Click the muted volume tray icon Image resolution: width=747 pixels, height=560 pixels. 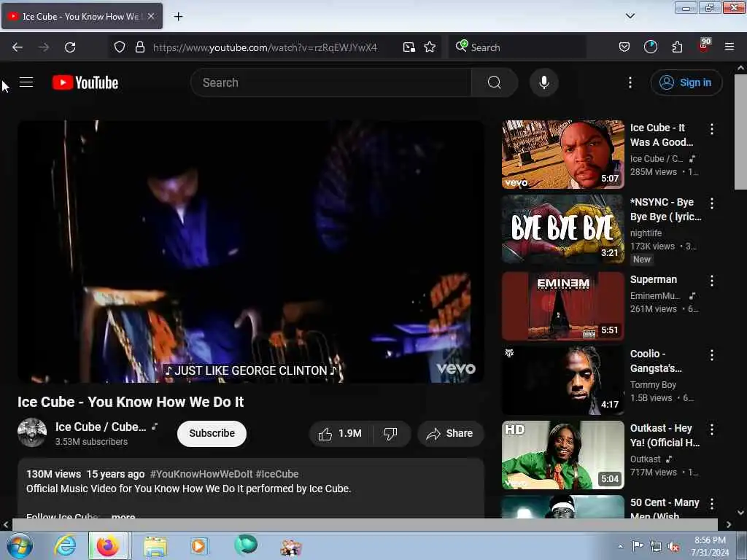tap(673, 547)
